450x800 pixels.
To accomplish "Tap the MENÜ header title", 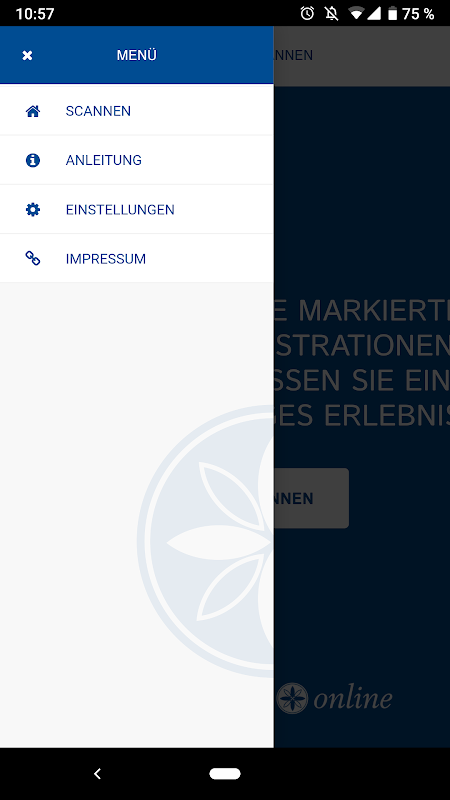I will click(137, 55).
